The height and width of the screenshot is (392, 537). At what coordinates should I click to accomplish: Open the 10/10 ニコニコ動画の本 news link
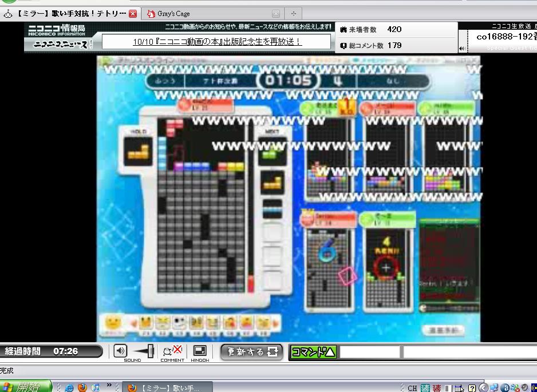point(216,42)
